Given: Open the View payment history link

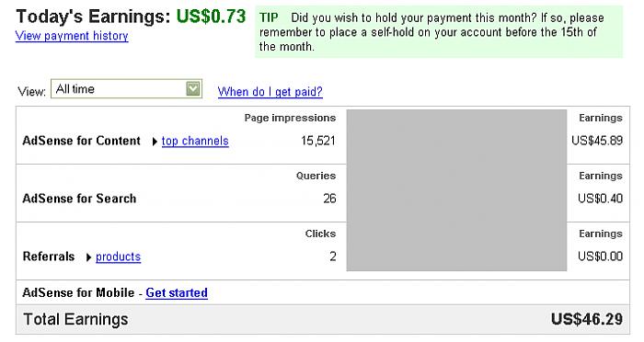Looking at the screenshot, I should (x=72, y=36).
